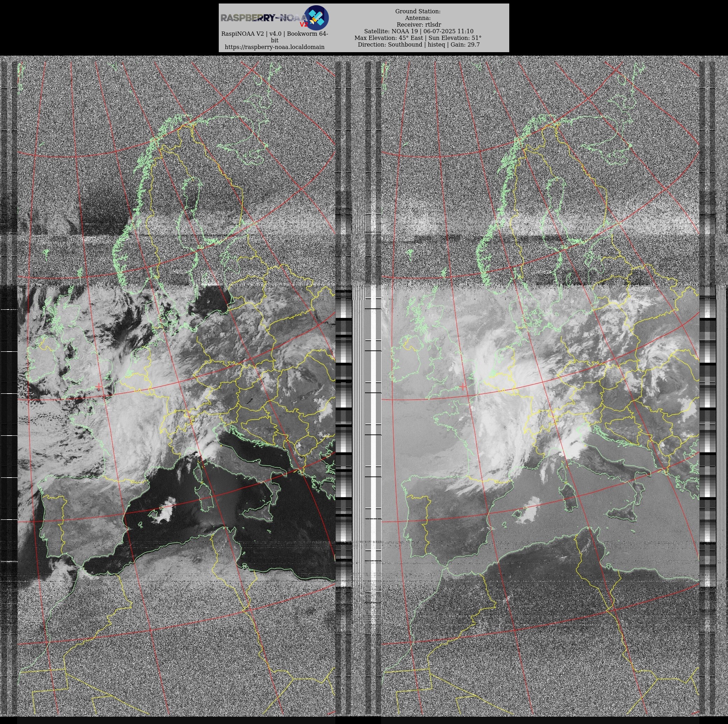
Task: Select the text "RaspiNOAA V2 | v4.0 | Bookworm 64-bit"
Action: coord(275,37)
